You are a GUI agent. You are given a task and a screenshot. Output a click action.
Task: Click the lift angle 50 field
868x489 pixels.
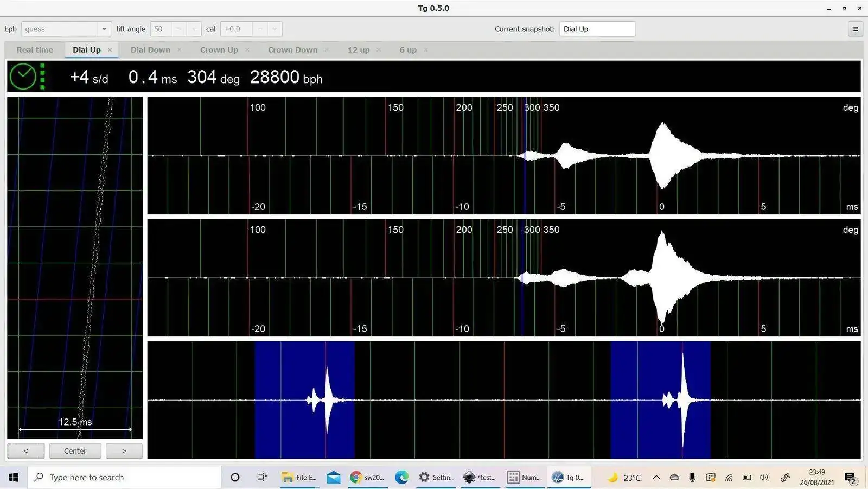(161, 29)
